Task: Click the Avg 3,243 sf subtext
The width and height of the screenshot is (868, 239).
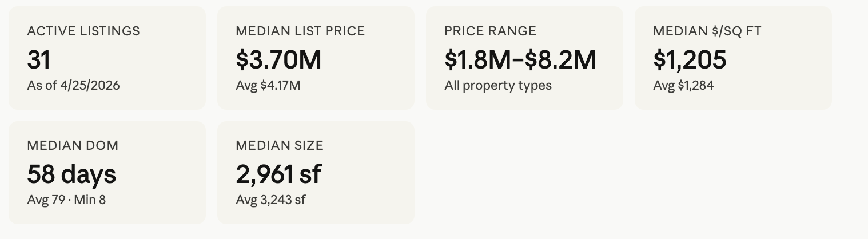Action: (272, 200)
